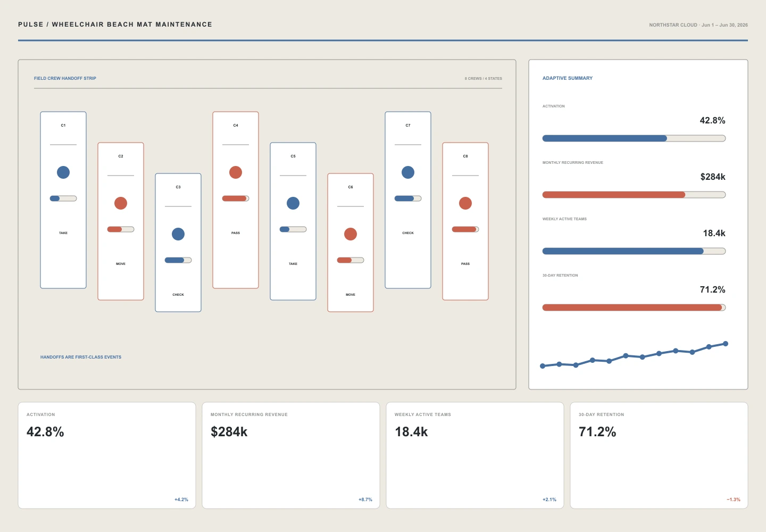Click the C8 crew progress bar
Viewport: 766px width, 532px height.
[x=465, y=229]
